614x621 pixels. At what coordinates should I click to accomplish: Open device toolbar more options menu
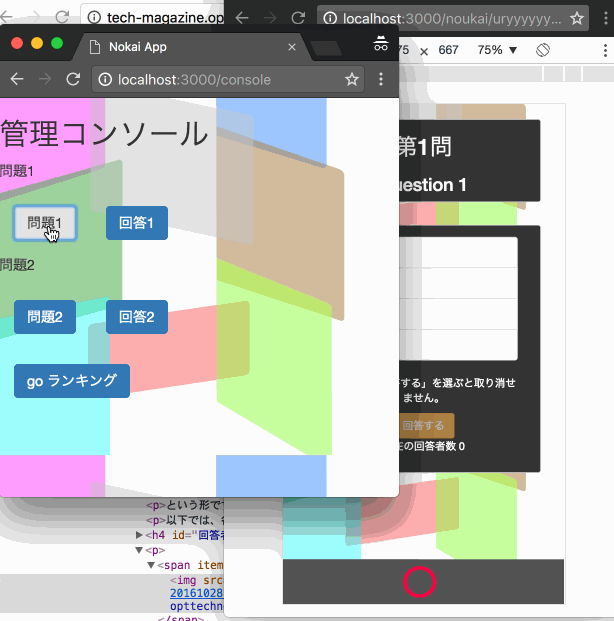pyautogui.click(x=605, y=50)
